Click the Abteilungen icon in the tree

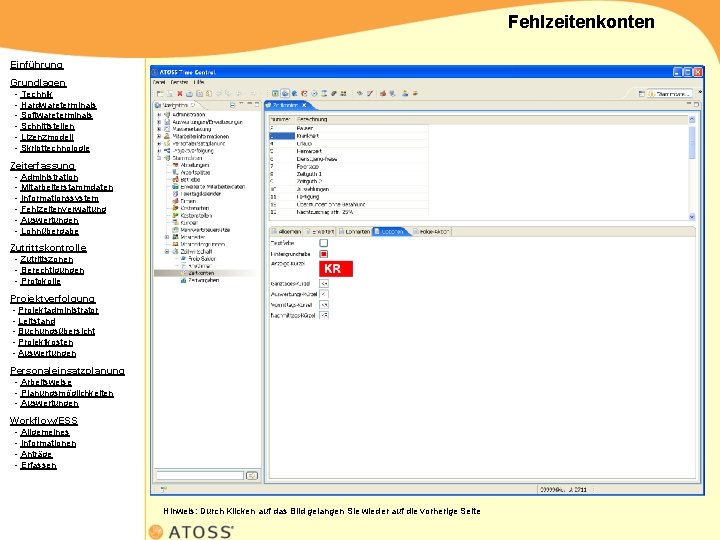pyautogui.click(x=175, y=165)
